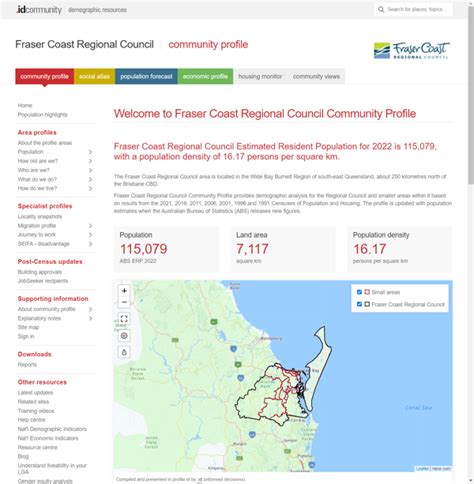Viewport: 474px width, 484px height.
Task: Open the map in fullscreen
Action: pos(124,319)
